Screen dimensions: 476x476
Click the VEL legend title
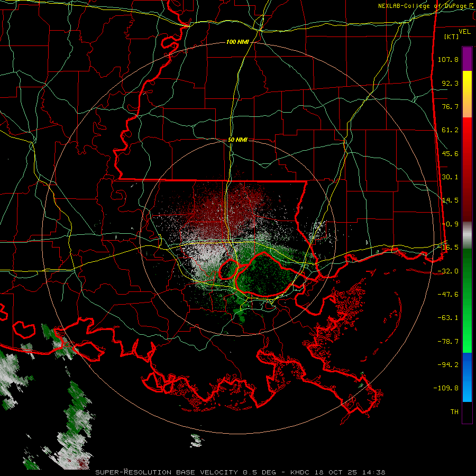click(464, 32)
